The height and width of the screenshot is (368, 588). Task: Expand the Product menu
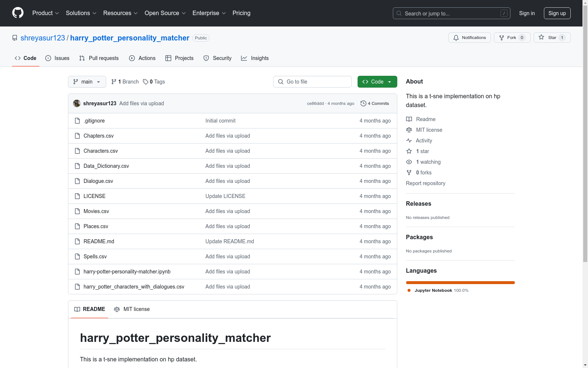pyautogui.click(x=46, y=13)
